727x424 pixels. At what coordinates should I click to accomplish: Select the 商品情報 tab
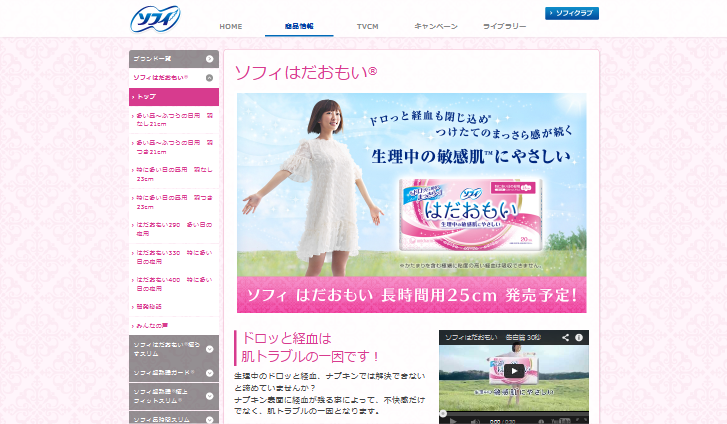pyautogui.click(x=299, y=26)
